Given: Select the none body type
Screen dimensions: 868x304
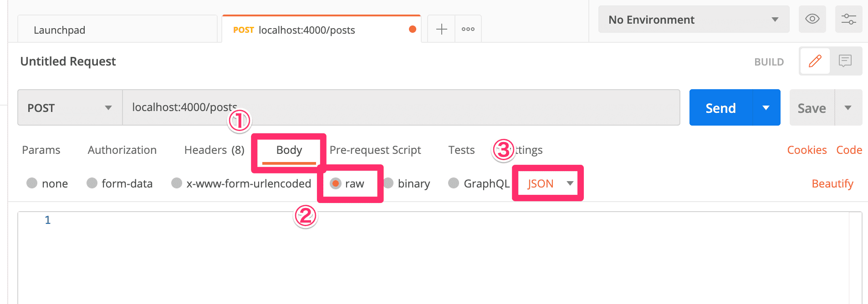Looking at the screenshot, I should (x=47, y=183).
